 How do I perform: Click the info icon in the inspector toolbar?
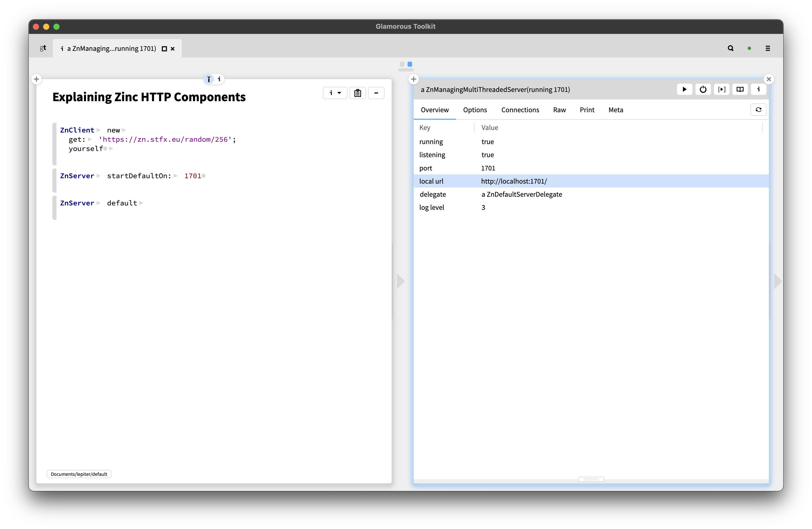pos(758,89)
